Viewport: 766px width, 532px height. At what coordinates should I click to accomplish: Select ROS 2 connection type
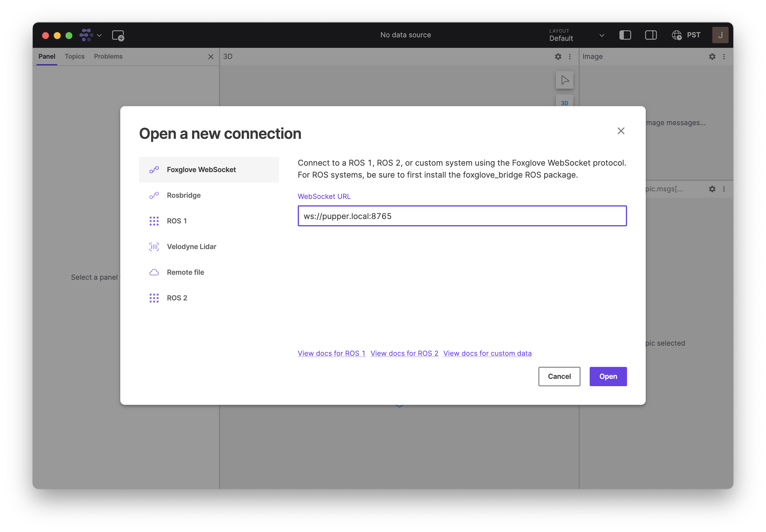click(x=209, y=298)
